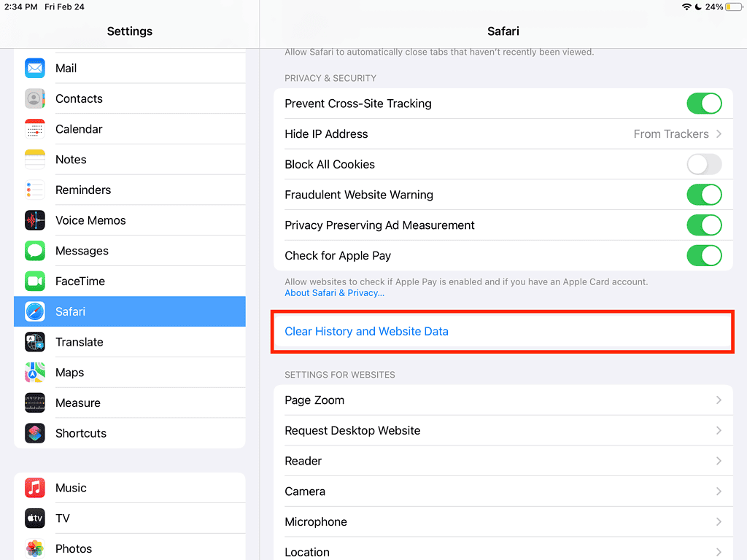Tap the Apple TV icon
Screen dimensions: 747x560
35,518
